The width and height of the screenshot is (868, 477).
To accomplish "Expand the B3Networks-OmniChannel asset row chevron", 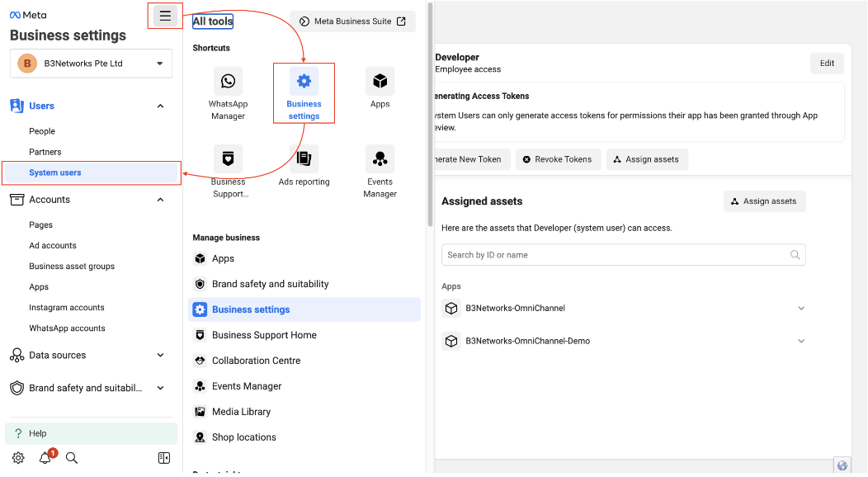I will pyautogui.click(x=801, y=308).
